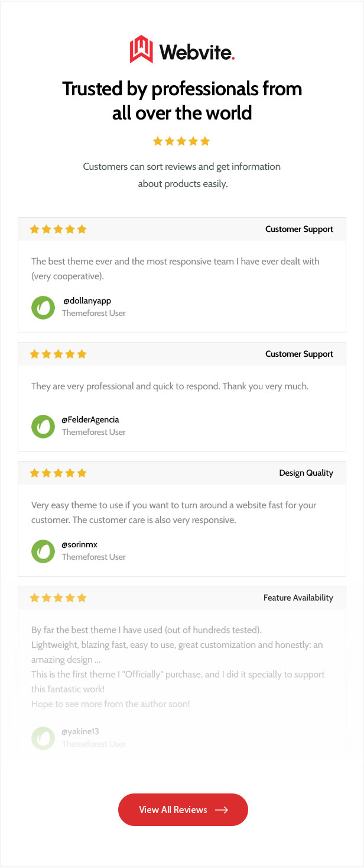Click the star rating on the @sorinmx review
This screenshot has width=364, height=868.
click(x=58, y=473)
